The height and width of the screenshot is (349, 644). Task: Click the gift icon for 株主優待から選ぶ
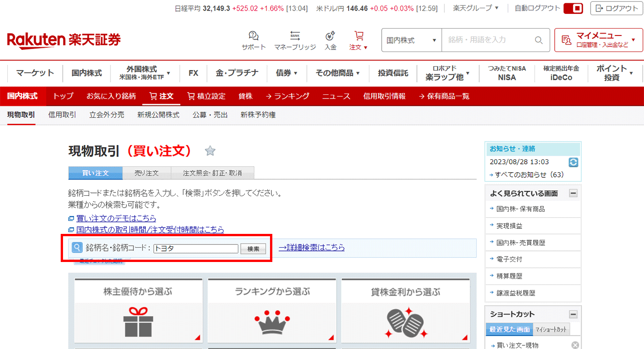[x=138, y=322]
